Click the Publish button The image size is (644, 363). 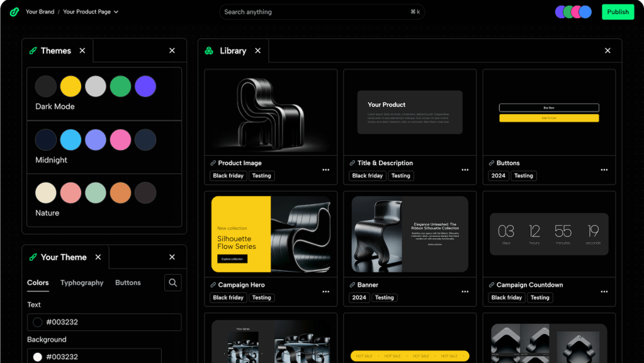point(618,12)
